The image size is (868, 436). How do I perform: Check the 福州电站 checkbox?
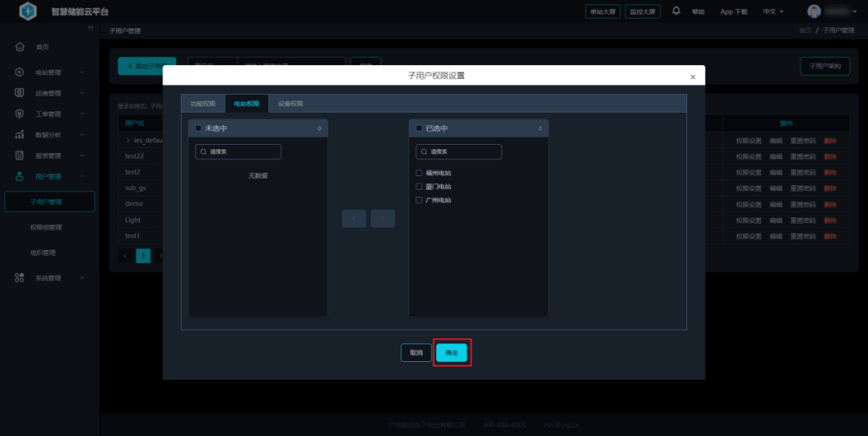tap(419, 173)
